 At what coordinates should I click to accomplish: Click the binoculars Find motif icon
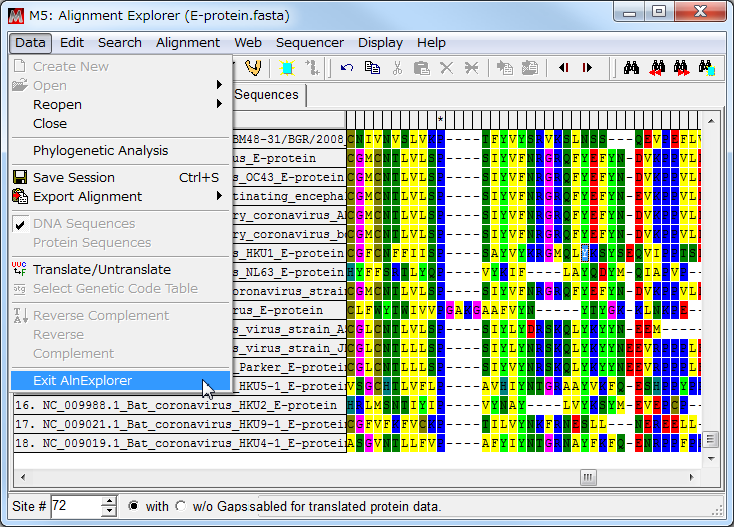(x=631, y=68)
